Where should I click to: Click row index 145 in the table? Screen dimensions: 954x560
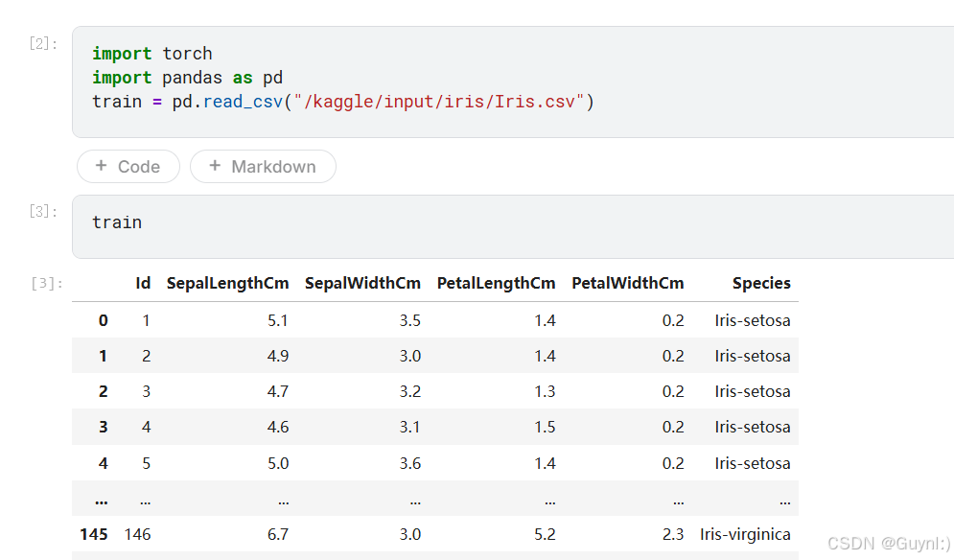click(x=94, y=534)
